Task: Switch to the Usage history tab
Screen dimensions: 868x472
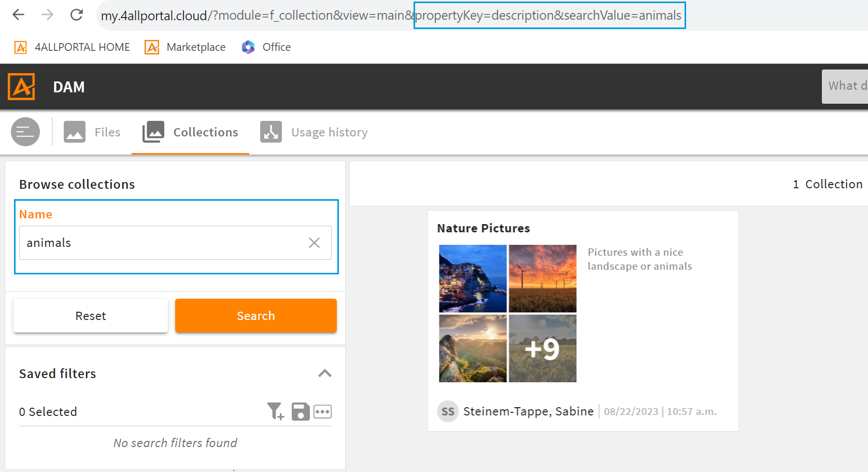Action: tap(314, 132)
